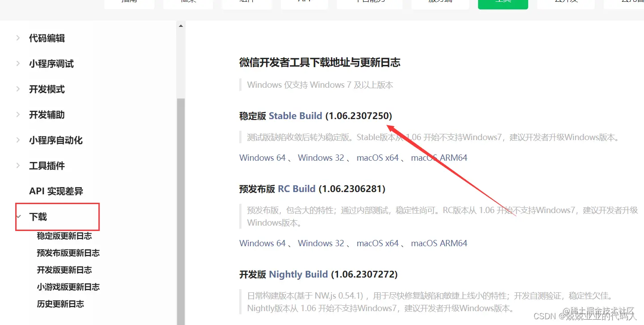
Task: Download Windows 64 under 稳定版 Stable Build
Action: pos(263,158)
